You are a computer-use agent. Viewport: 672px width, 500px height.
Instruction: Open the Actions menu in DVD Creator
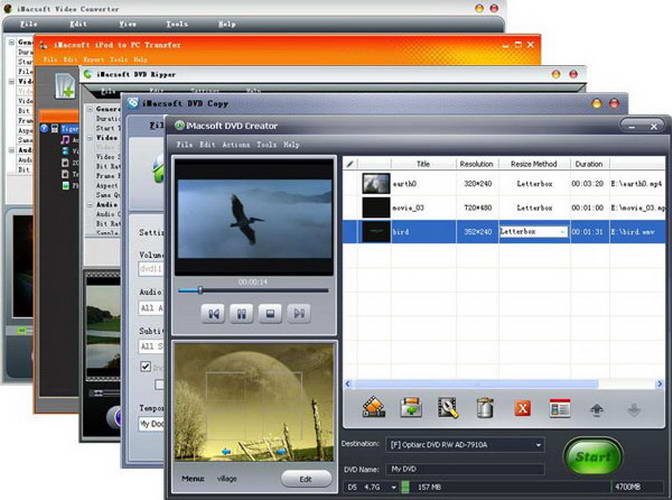236,145
